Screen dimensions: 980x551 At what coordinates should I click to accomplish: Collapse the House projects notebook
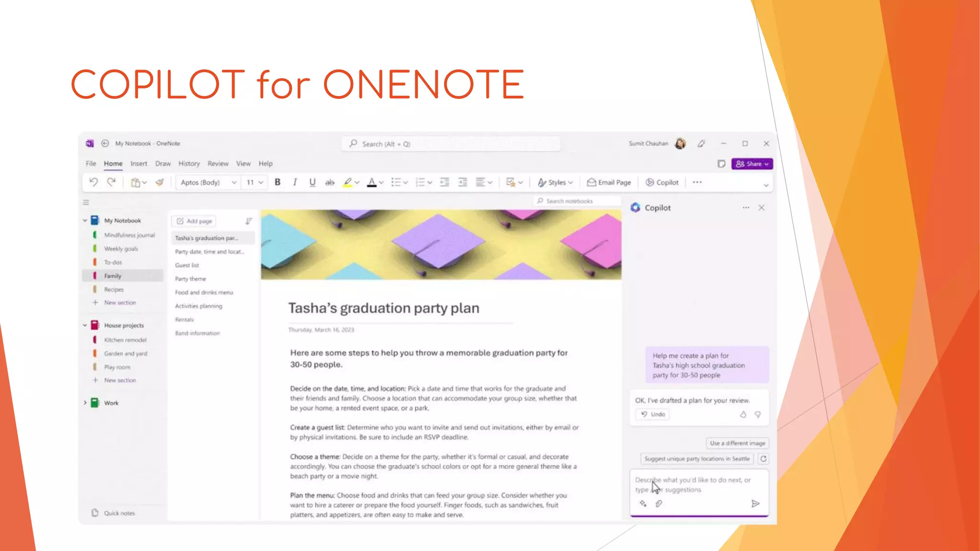(x=85, y=325)
